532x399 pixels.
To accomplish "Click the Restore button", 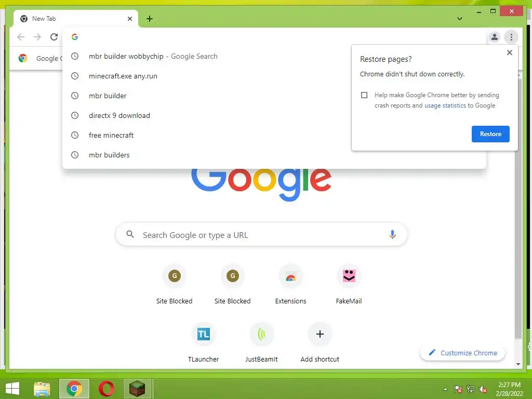I will tap(490, 134).
